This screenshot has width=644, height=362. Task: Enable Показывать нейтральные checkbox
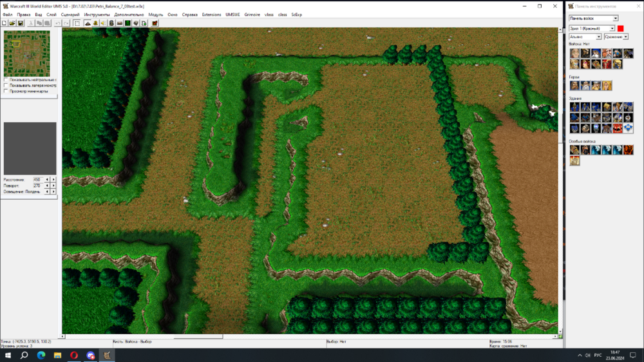6,80
